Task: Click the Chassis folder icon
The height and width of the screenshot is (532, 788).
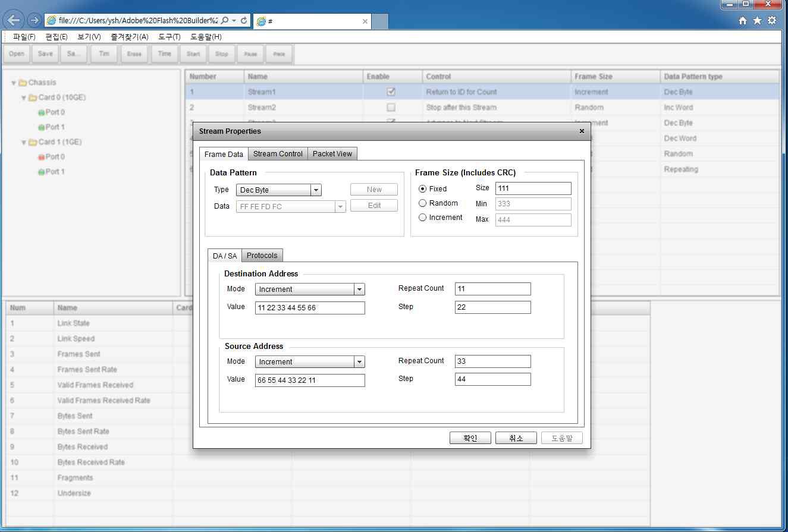Action: point(23,83)
